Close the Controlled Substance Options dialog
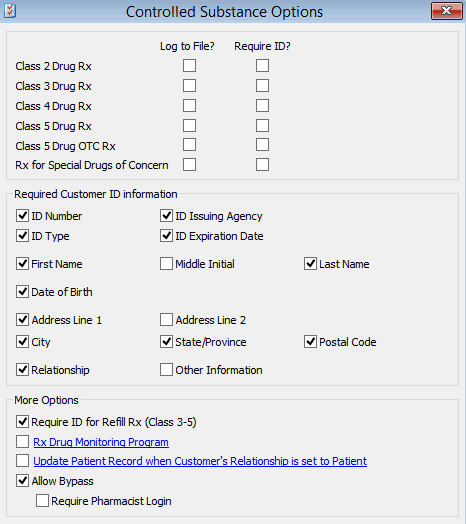This screenshot has width=466, height=524. point(446,11)
